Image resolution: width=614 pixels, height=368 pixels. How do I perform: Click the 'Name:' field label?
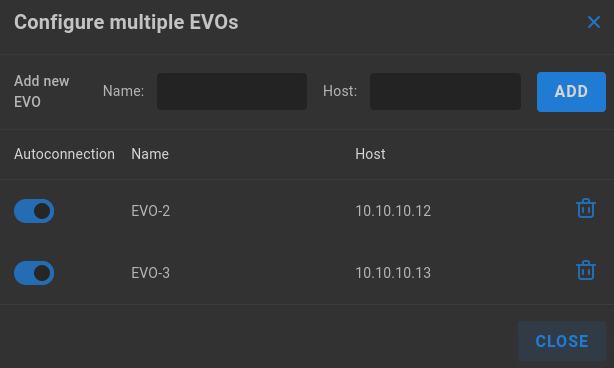point(123,91)
